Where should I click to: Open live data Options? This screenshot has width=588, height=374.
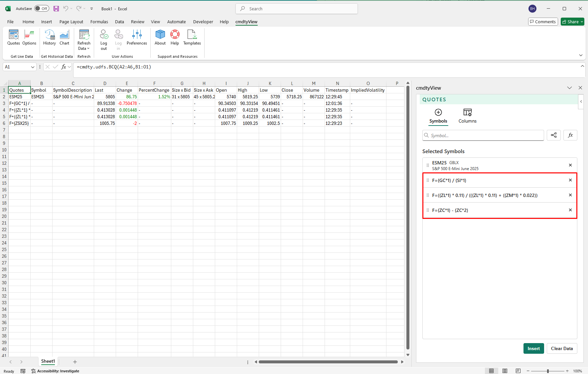coord(29,38)
